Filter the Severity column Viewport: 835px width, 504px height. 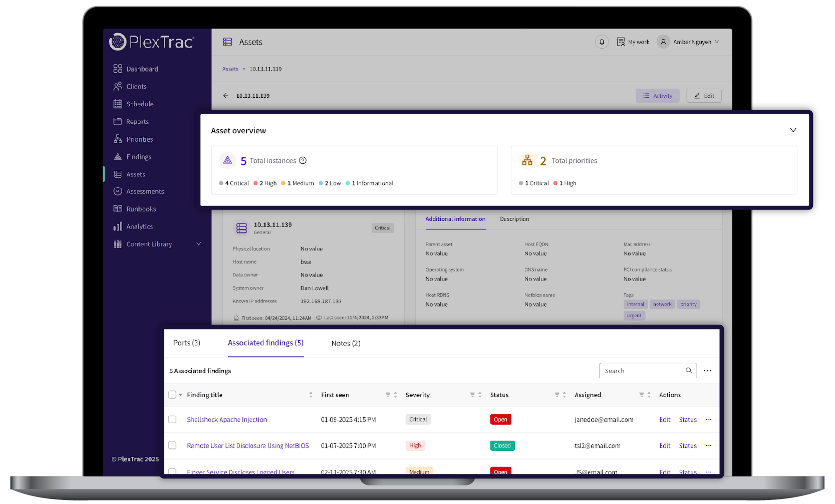pyautogui.click(x=472, y=395)
